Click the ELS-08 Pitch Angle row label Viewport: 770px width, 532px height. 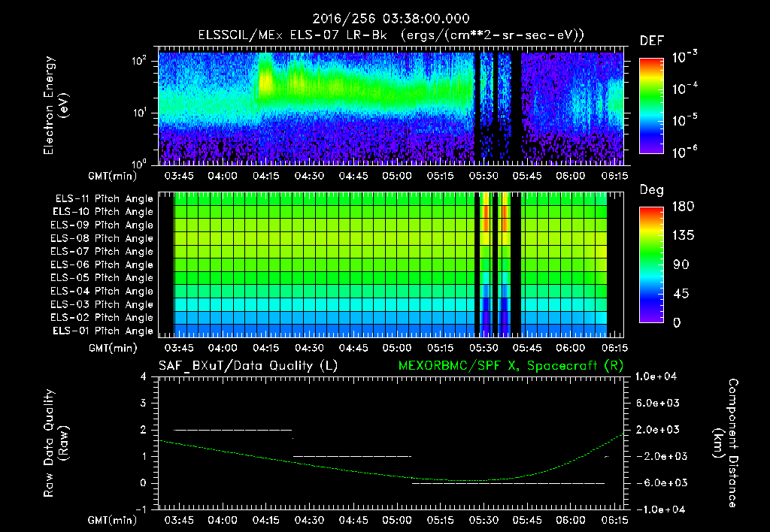pos(102,238)
